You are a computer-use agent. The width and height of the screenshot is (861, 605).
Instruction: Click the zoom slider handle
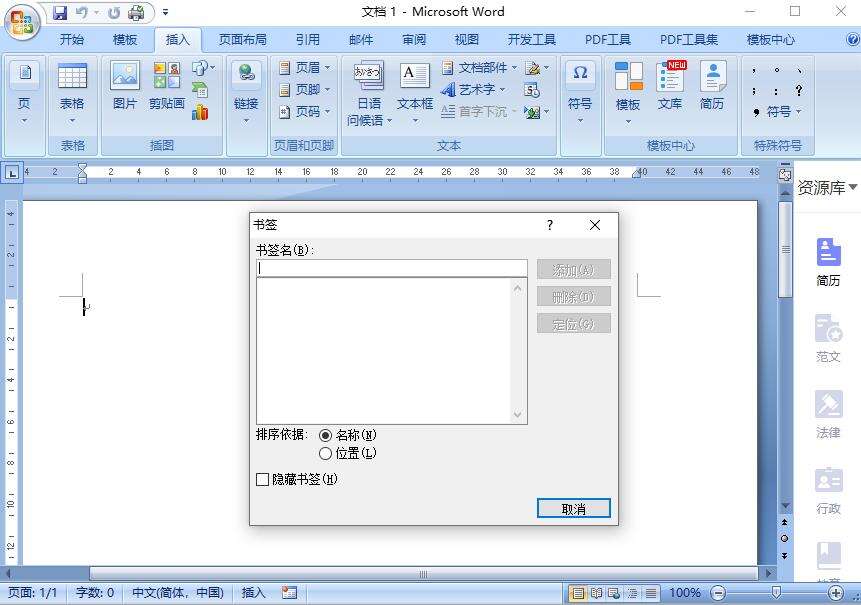click(776, 592)
